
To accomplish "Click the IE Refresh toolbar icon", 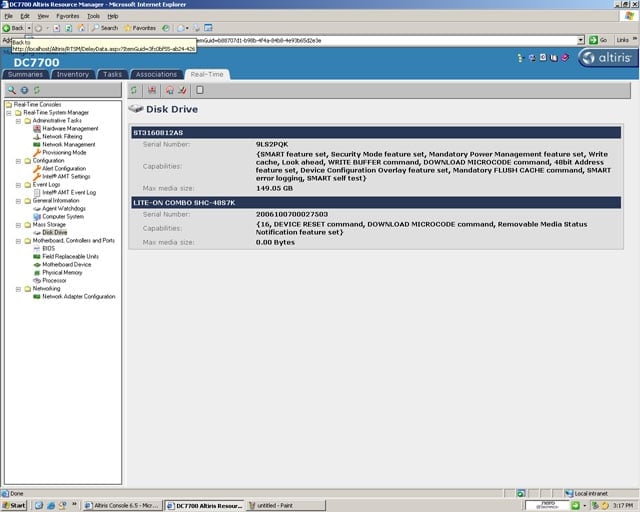I will [x=69, y=28].
